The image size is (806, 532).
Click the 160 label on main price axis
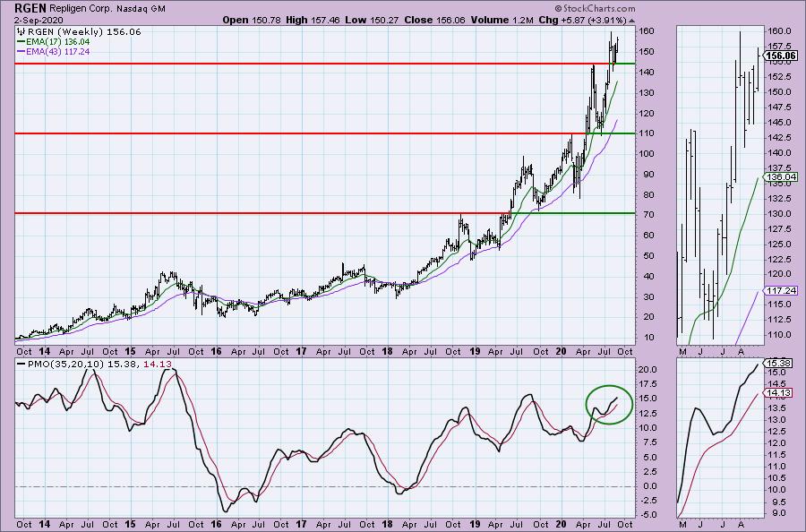coord(646,30)
